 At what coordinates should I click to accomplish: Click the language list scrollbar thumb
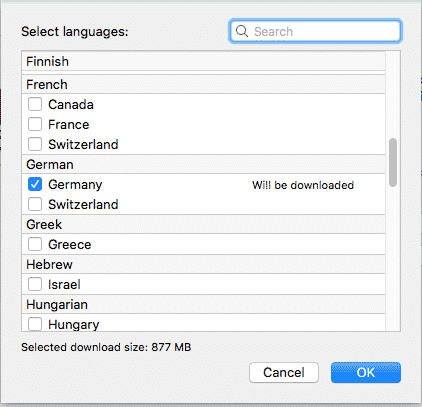coord(393,162)
